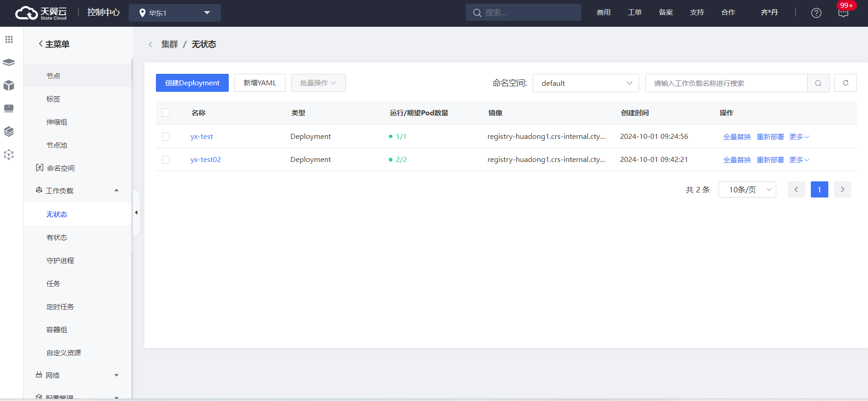This screenshot has width=868, height=401.
Task: Open 备案 in the top navigation
Action: (x=666, y=13)
